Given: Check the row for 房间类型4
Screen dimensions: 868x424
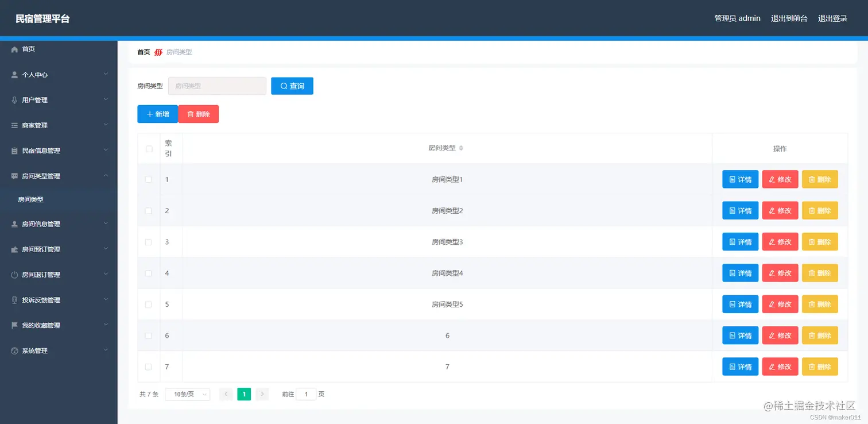Looking at the screenshot, I should (149, 273).
